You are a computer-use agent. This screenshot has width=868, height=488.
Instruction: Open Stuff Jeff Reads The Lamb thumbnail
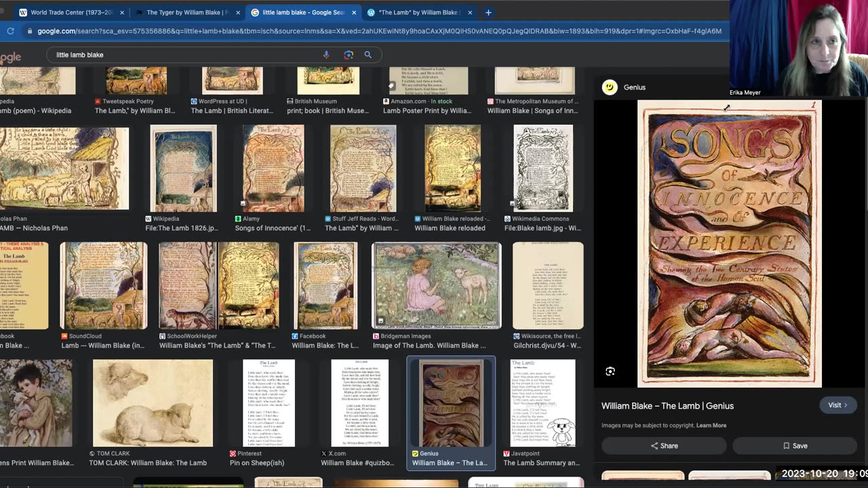(363, 168)
